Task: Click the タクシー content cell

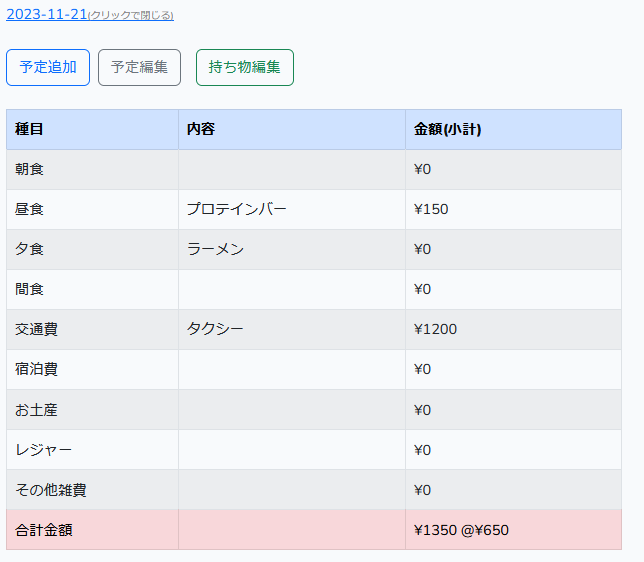Action: 215,329
